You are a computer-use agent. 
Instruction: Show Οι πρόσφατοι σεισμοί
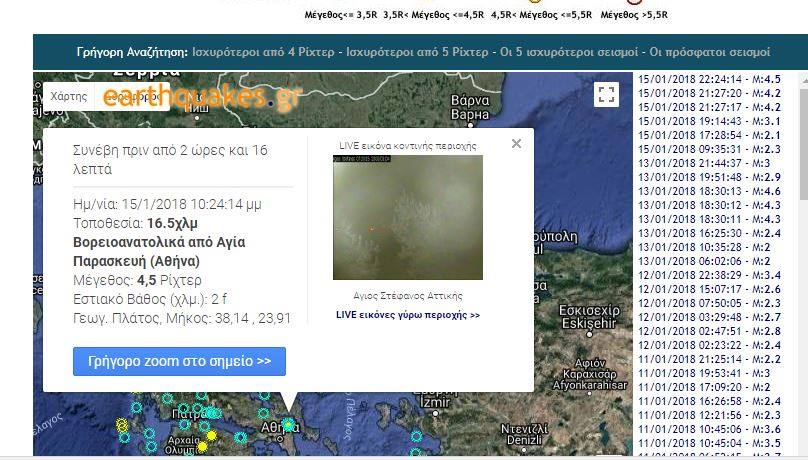coord(708,52)
